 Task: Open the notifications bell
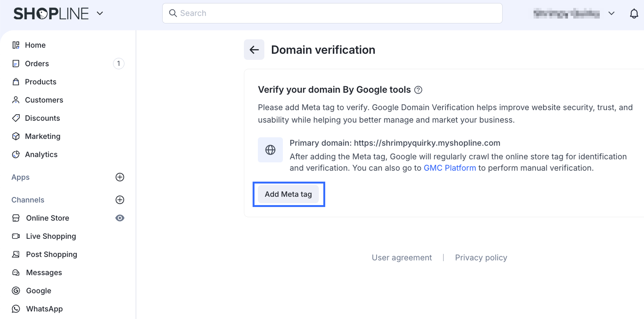(x=634, y=14)
